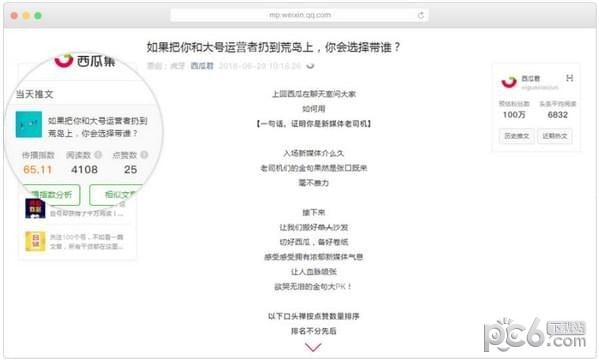Select the dark red thumbnail article in list

pos(35,208)
